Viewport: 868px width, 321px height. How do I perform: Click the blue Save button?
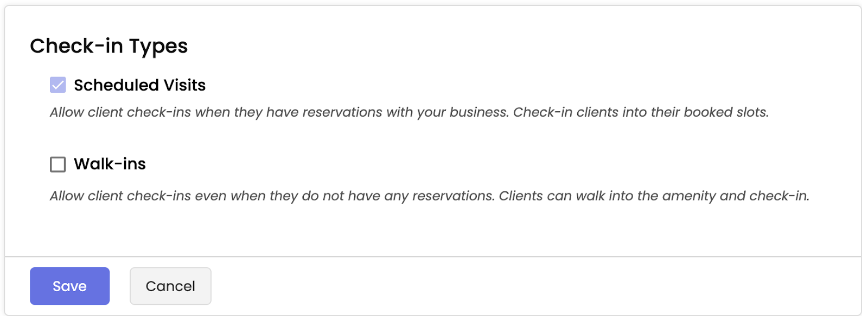[x=69, y=286]
